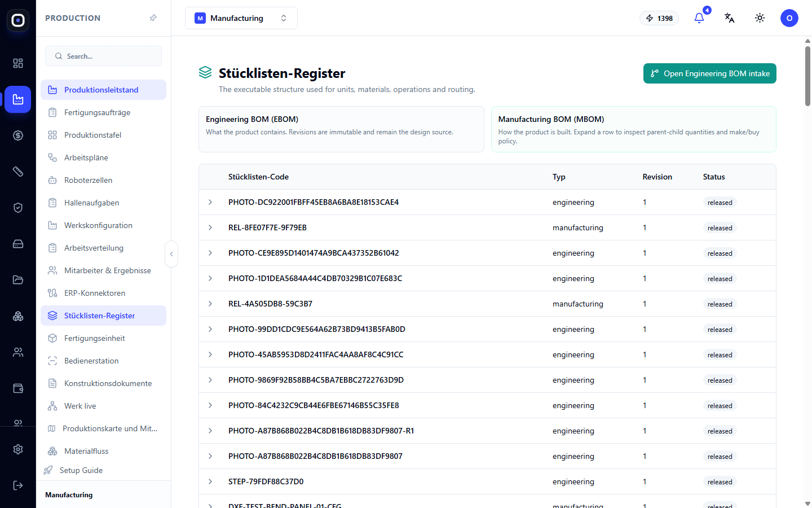
Task: Toggle light/dark theme sun icon
Action: (x=760, y=18)
